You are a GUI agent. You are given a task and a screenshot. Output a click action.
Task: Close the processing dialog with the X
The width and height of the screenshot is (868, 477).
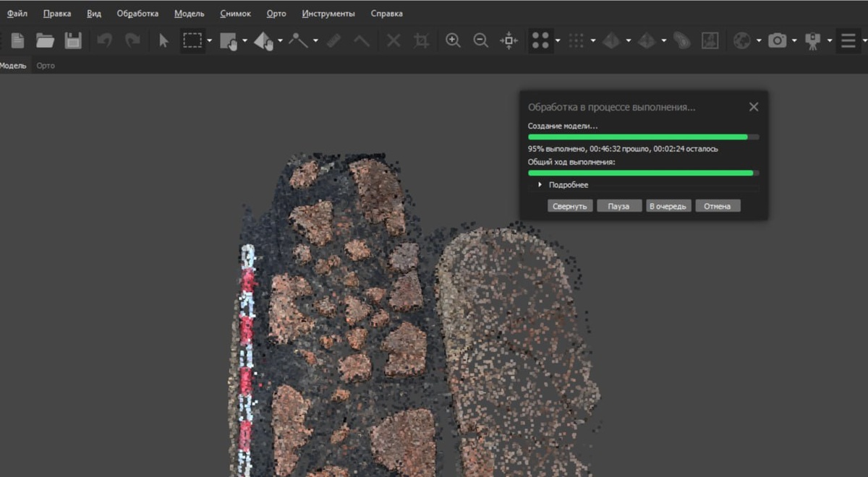[754, 107]
